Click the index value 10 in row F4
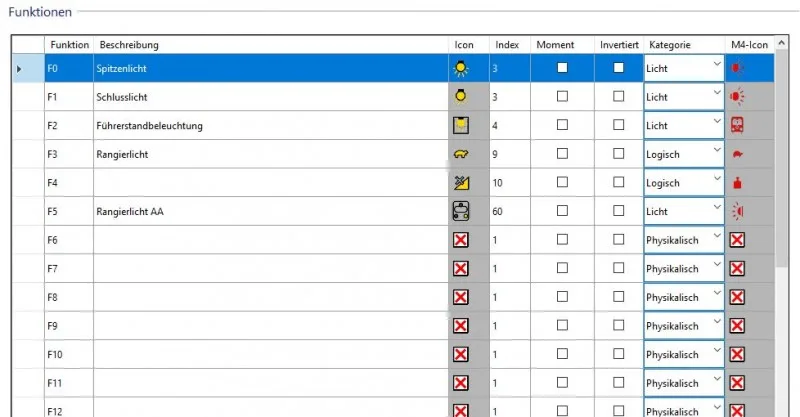 pos(497,183)
